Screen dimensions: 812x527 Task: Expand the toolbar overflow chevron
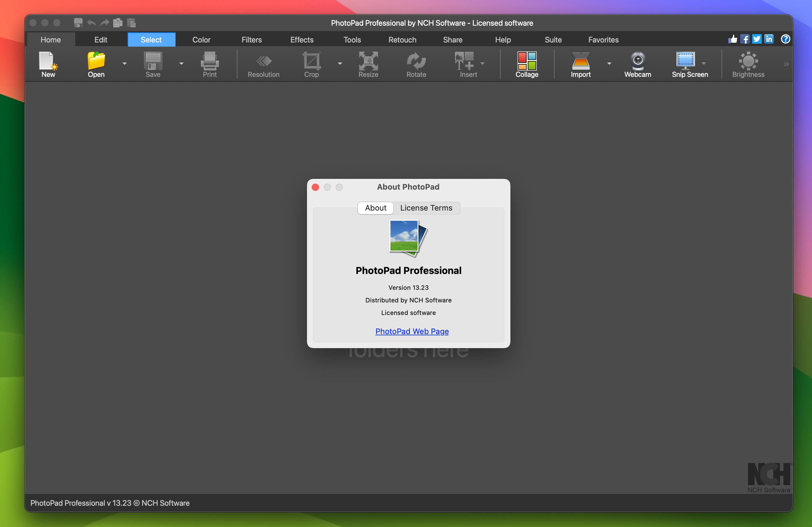point(786,64)
